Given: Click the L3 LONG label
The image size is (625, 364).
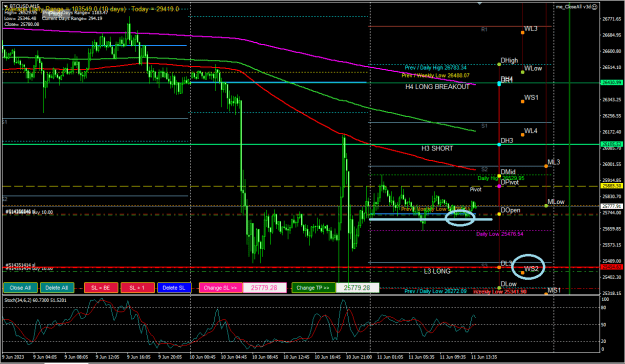Looking at the screenshot, I should click(437, 271).
